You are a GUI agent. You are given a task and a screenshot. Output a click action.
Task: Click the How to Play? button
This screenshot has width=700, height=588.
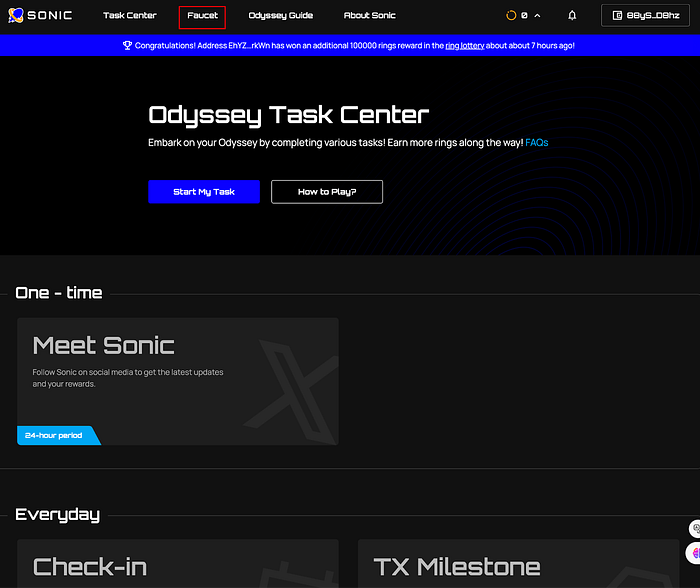(327, 192)
